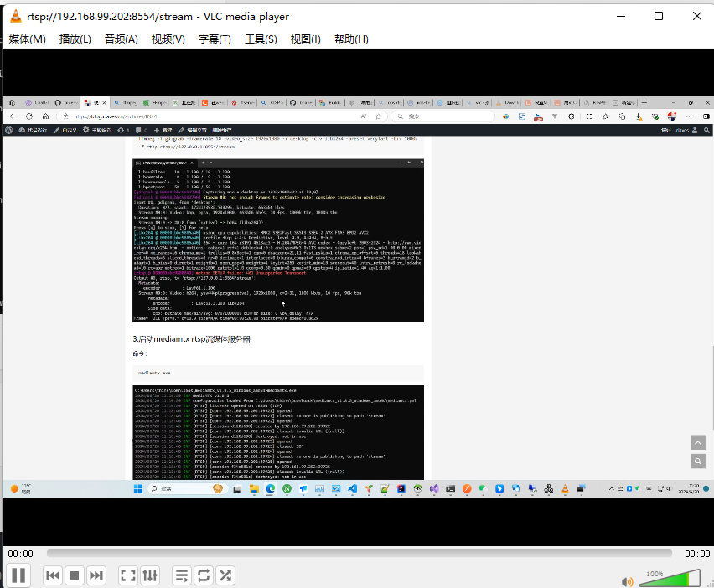Open the 视频(V) menu
This screenshot has width=714, height=588.
(x=168, y=39)
